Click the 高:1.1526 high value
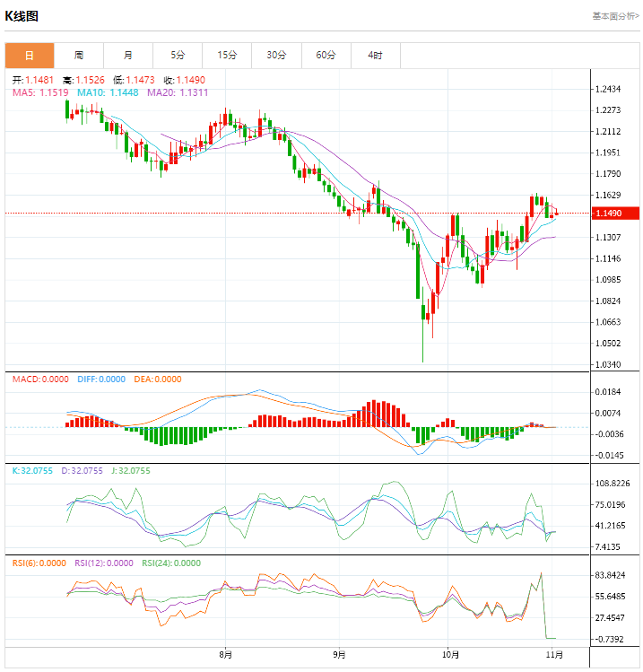Viewport: 643px width, 672px height. (83, 80)
